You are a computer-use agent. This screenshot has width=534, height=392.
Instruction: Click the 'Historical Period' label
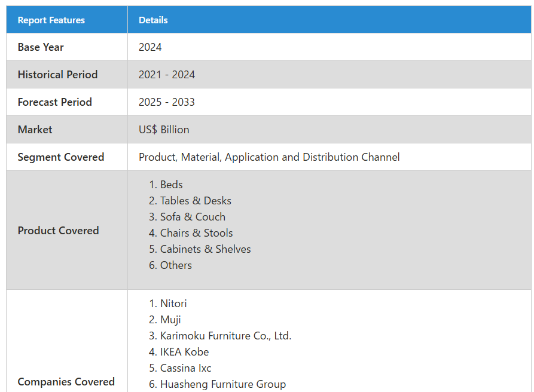coord(57,75)
